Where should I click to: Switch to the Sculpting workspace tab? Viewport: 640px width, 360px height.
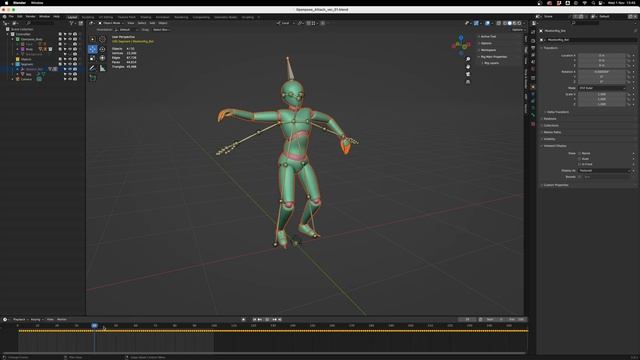click(88, 18)
